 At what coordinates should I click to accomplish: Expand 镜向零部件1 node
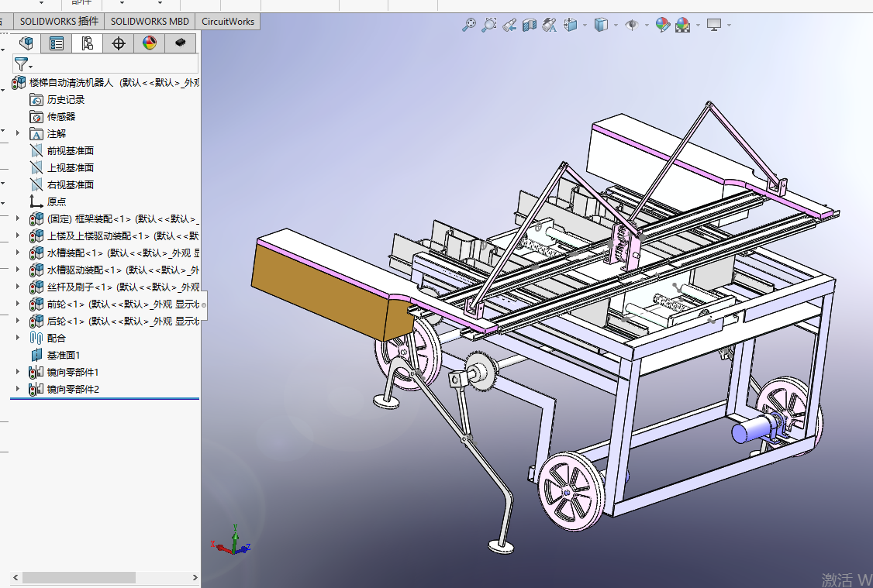pyautogui.click(x=18, y=372)
